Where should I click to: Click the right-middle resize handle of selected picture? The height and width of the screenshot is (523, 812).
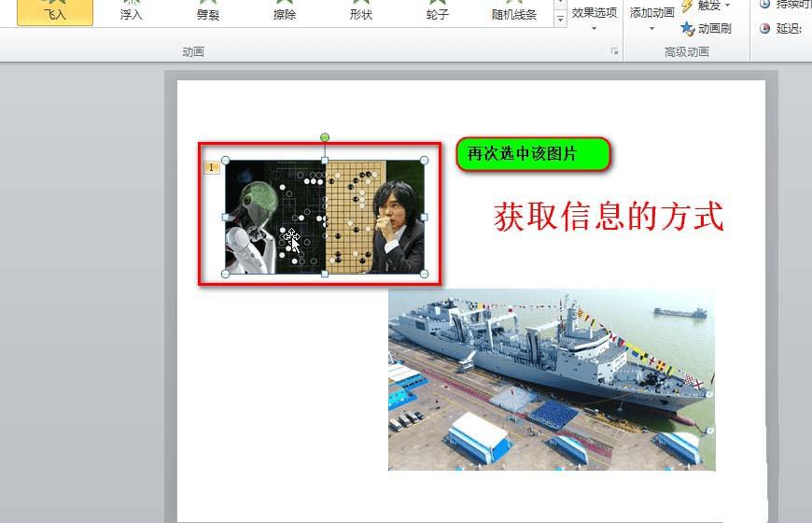[424, 218]
